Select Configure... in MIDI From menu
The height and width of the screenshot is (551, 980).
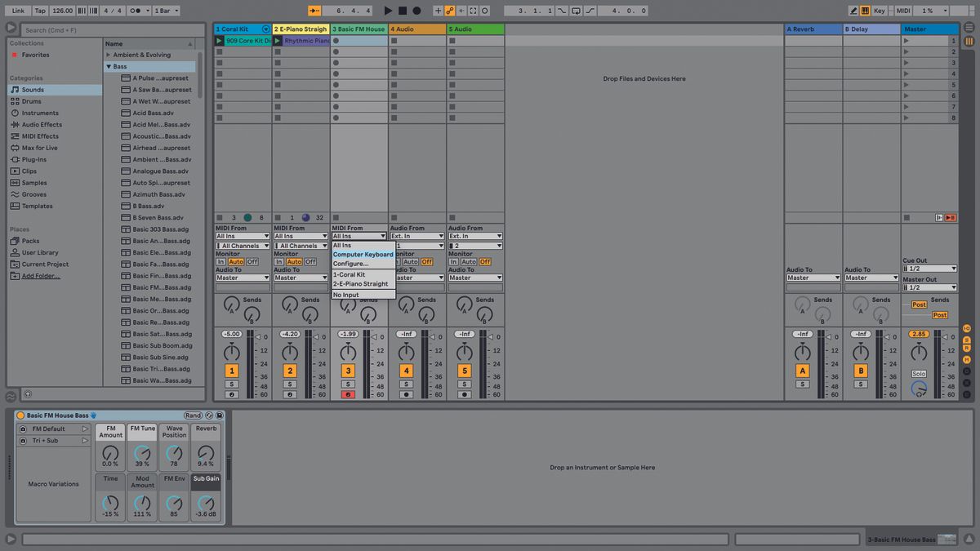click(363, 264)
